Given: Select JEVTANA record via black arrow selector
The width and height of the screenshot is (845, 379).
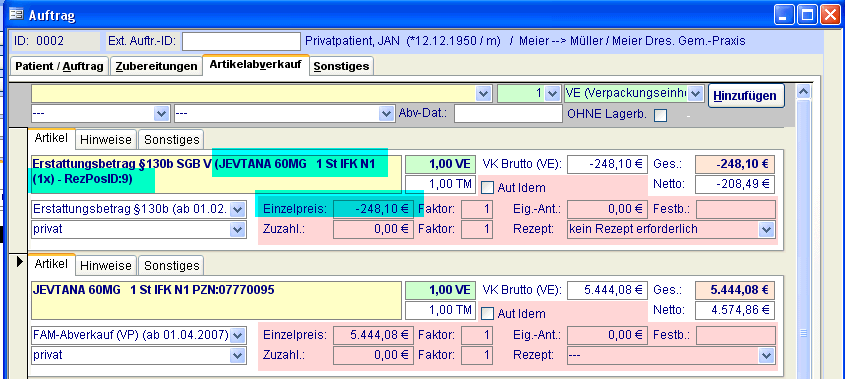Looking at the screenshot, I should [19, 261].
